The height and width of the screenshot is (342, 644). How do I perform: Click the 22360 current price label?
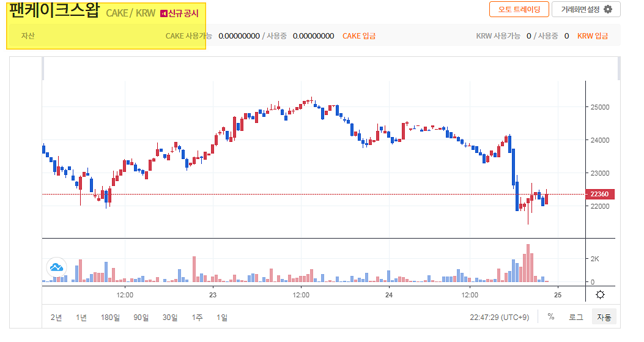[599, 194]
